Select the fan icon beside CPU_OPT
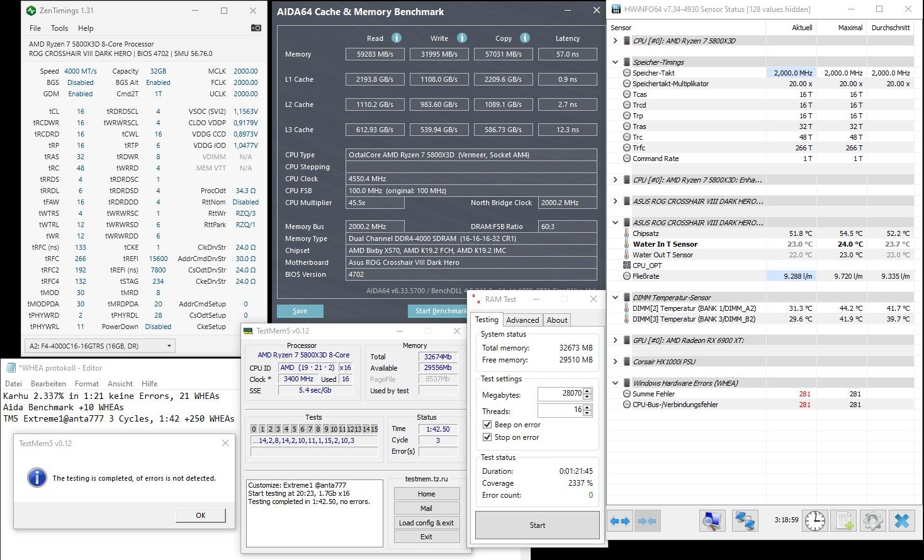 627,266
